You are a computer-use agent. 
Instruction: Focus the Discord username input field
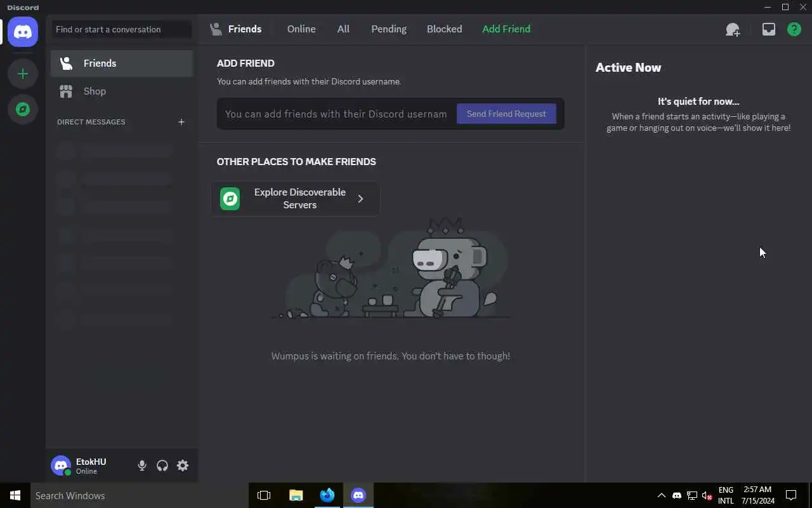pos(336,114)
